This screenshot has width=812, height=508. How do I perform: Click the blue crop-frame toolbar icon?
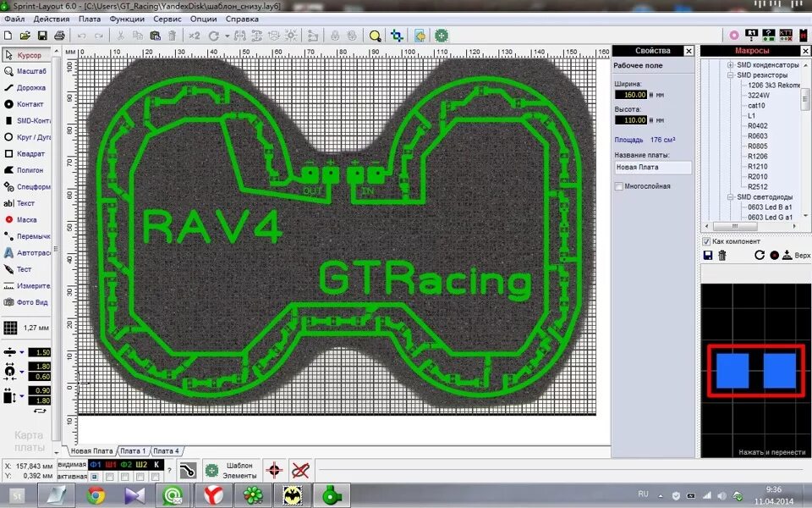398,36
